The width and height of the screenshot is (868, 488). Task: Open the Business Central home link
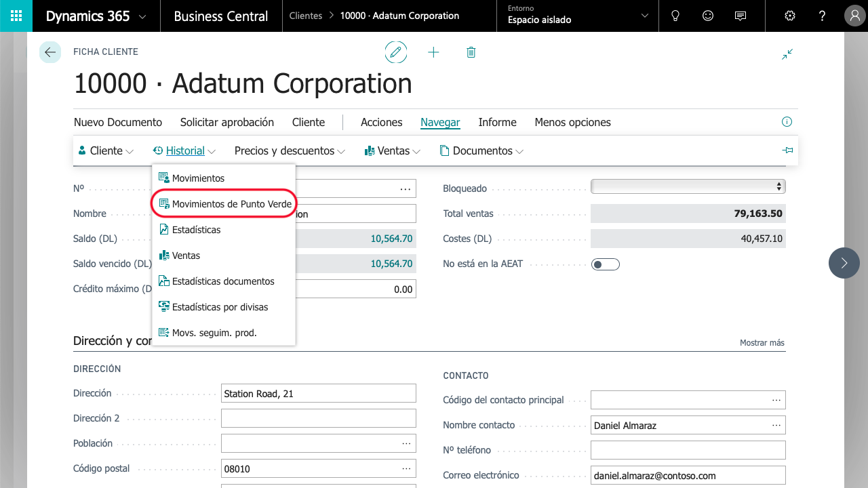pyautogui.click(x=221, y=16)
